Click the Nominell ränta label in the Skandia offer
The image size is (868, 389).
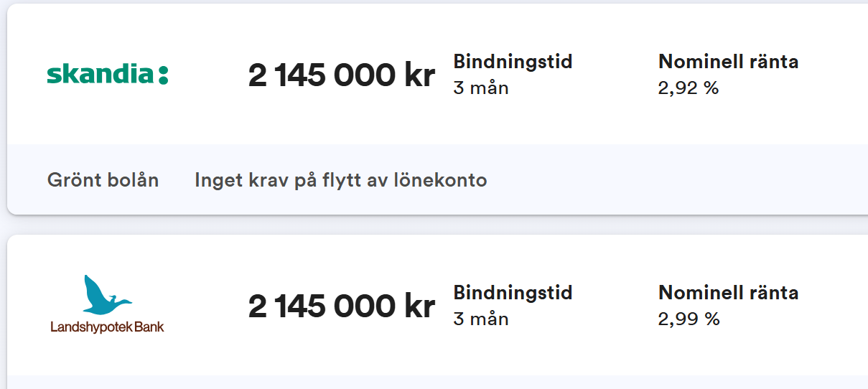coord(728,62)
